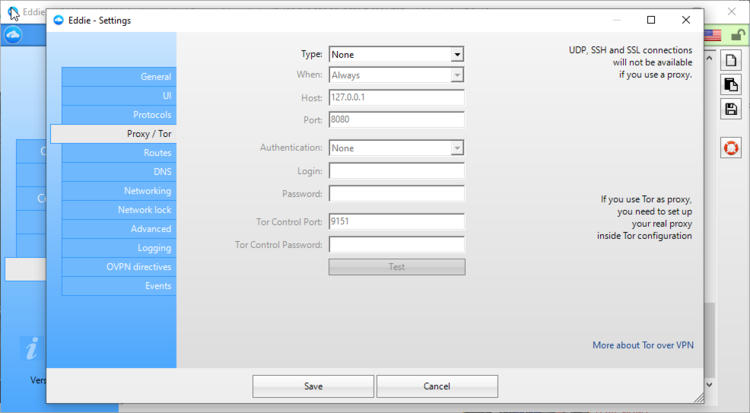Open More about Tor over VPN link
This screenshot has width=750, height=413.
point(643,345)
